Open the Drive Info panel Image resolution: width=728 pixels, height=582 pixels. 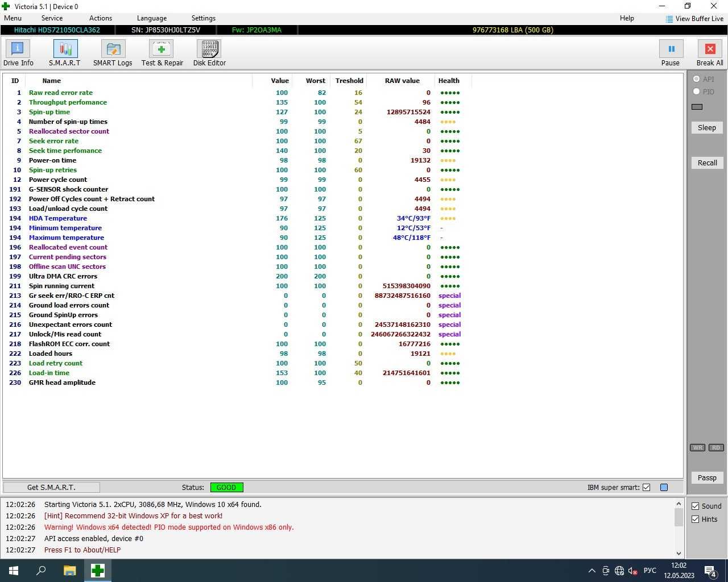point(18,53)
